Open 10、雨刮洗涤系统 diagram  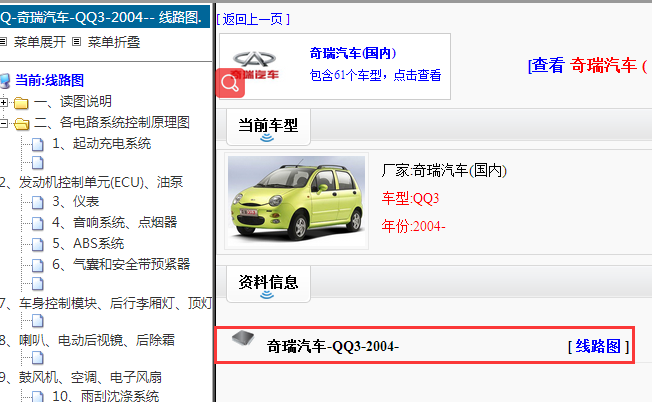pyautogui.click(x=106, y=396)
